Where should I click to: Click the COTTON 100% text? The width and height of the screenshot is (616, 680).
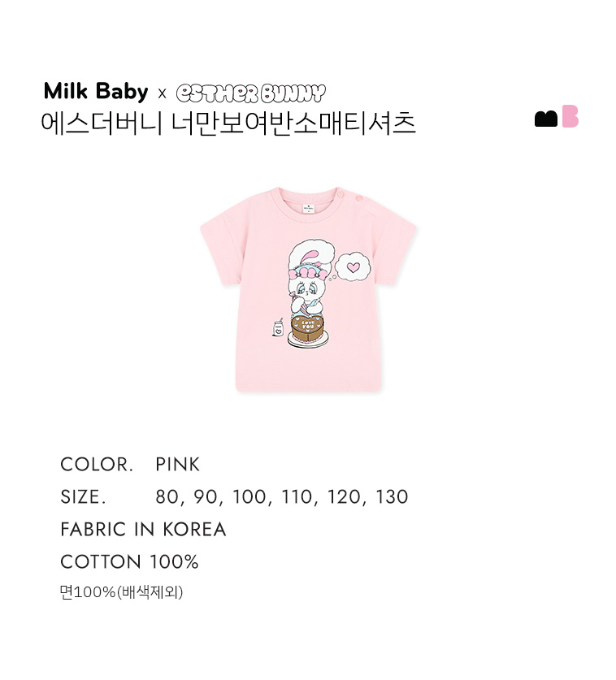(x=129, y=562)
